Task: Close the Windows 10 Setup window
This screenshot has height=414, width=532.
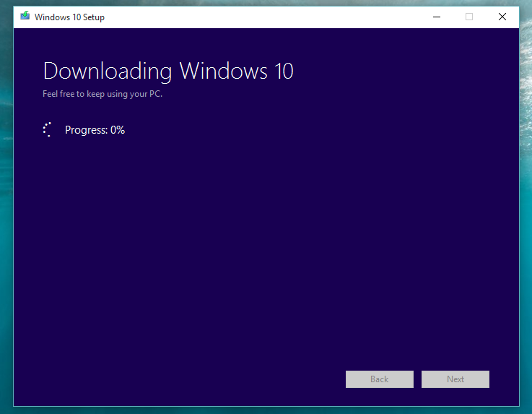Action: (502, 17)
